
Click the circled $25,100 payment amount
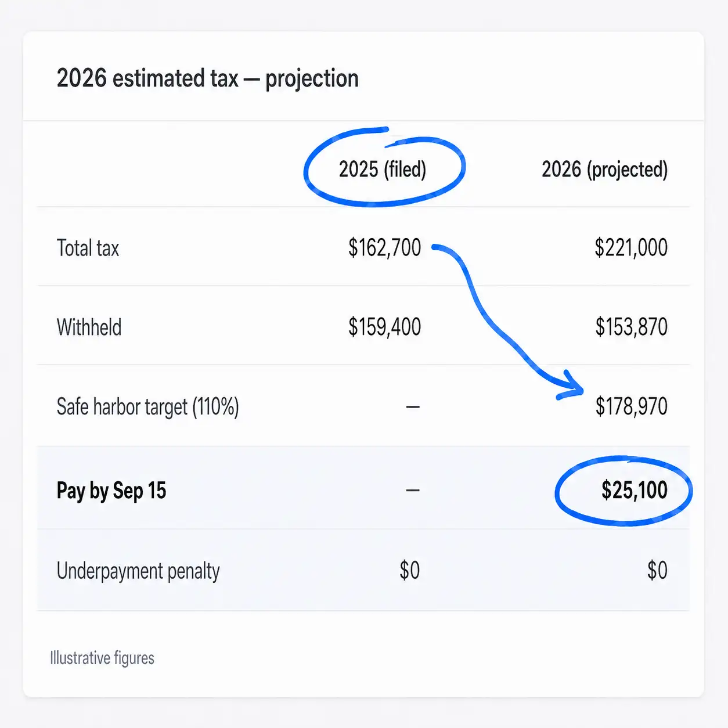click(x=634, y=491)
